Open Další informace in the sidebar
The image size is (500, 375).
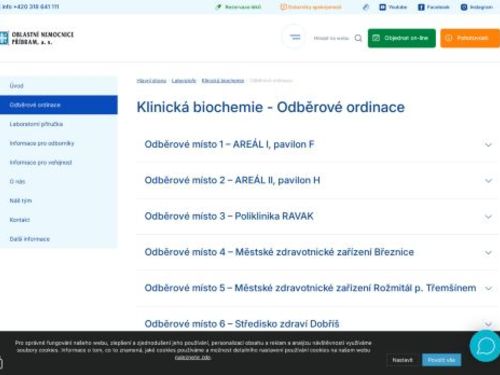pyautogui.click(x=59, y=239)
